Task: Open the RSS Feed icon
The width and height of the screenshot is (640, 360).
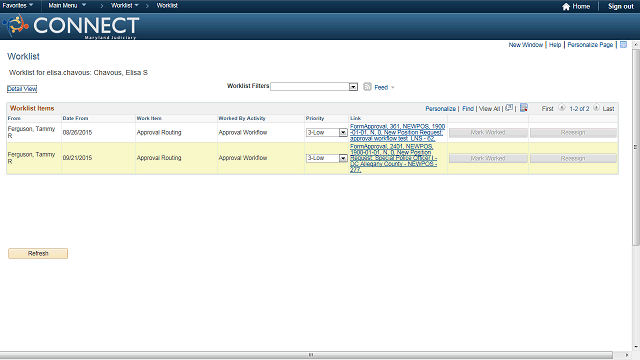Action: click(x=367, y=87)
